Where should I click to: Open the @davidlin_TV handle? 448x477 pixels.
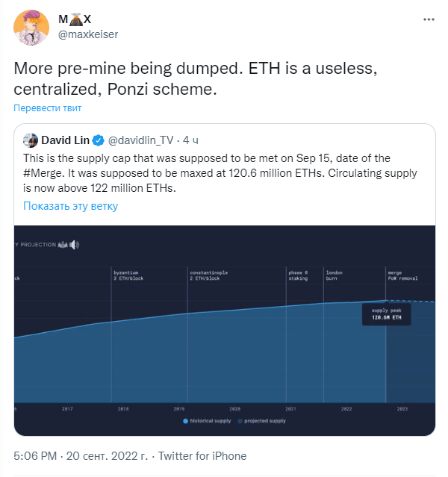pos(140,140)
